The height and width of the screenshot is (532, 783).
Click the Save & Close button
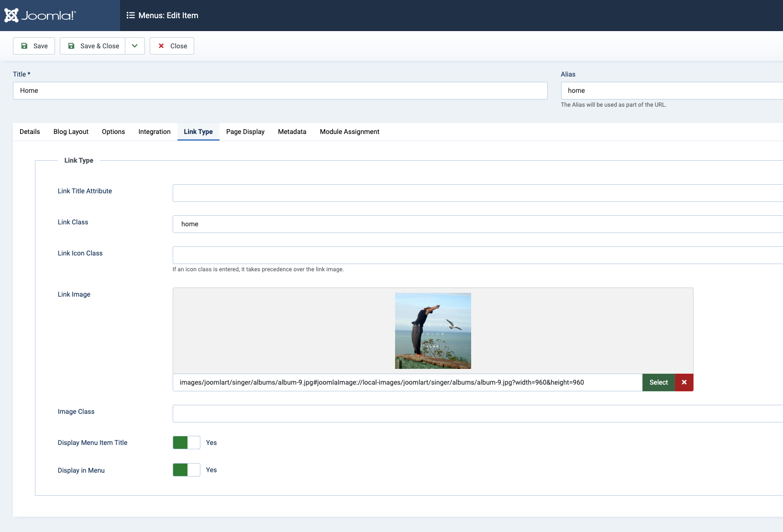pos(93,46)
